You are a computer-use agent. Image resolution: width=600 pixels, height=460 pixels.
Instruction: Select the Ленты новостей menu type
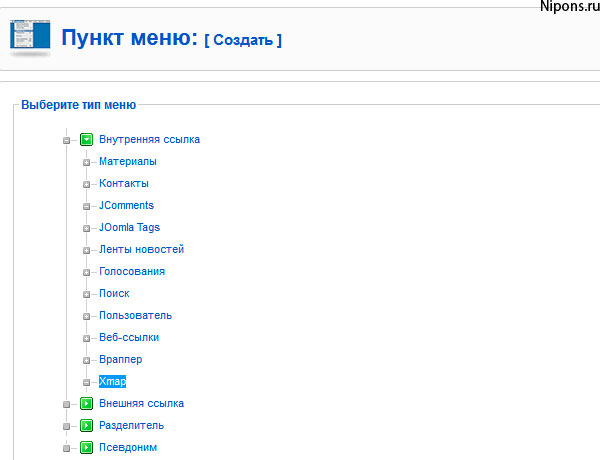pyautogui.click(x=141, y=249)
